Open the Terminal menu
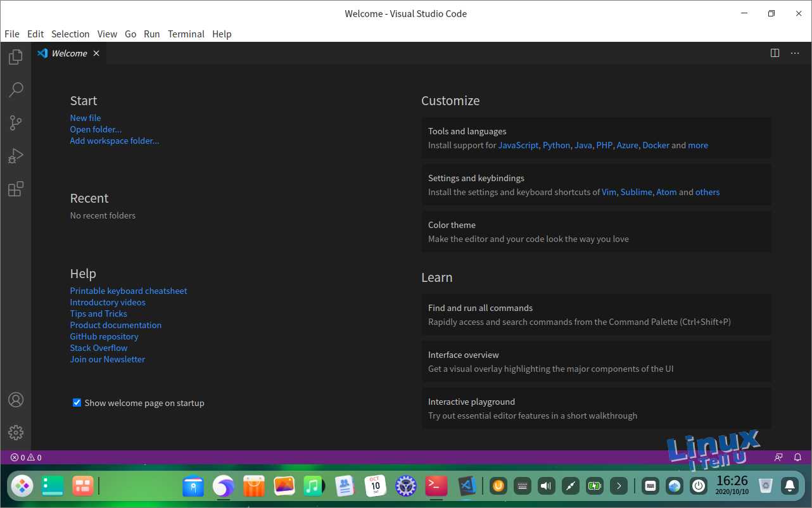The height and width of the screenshot is (508, 812). pos(186,34)
